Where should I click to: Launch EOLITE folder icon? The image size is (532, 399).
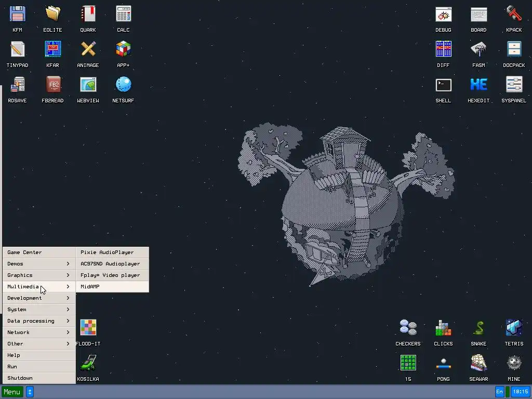pos(52,14)
